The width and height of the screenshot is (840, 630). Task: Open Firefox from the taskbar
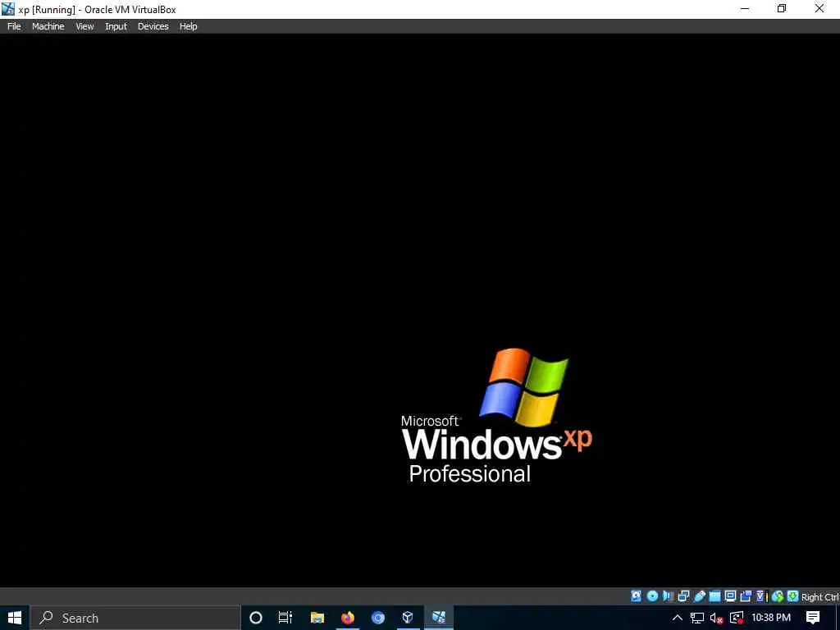[348, 618]
